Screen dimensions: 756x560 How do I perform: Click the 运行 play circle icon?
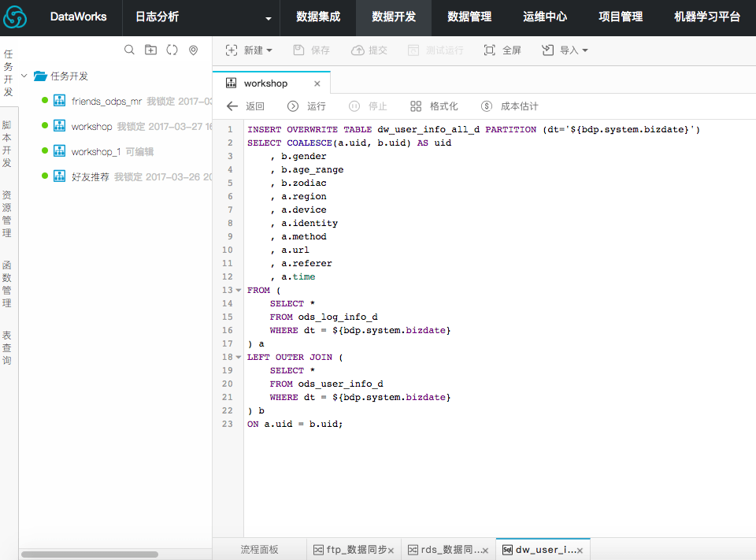coord(293,106)
